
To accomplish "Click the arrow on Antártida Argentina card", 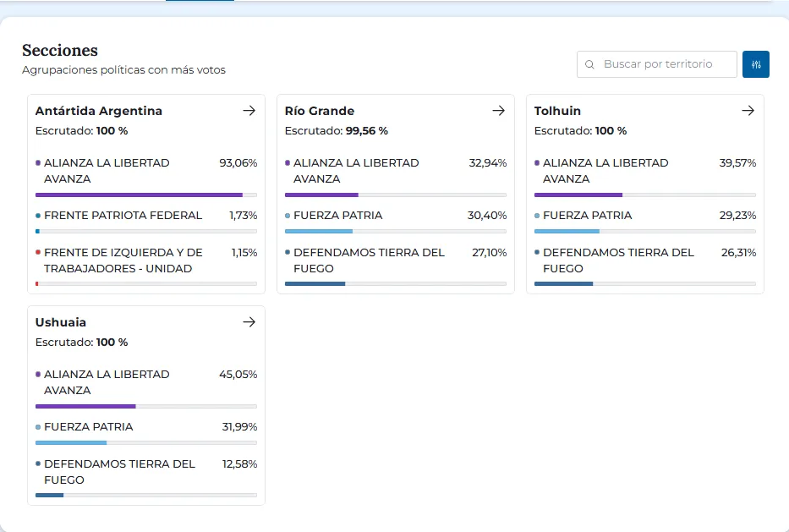I will 249,111.
